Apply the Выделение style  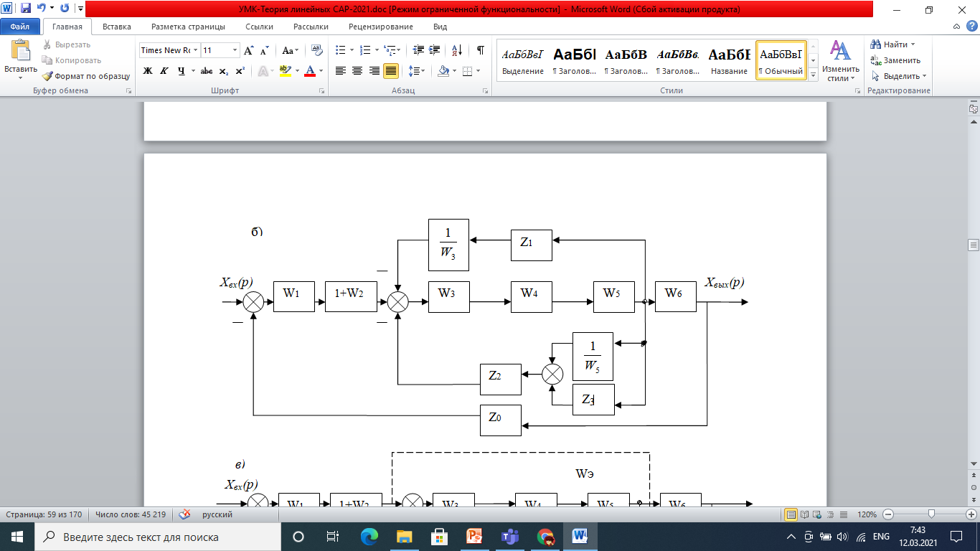[x=523, y=60]
